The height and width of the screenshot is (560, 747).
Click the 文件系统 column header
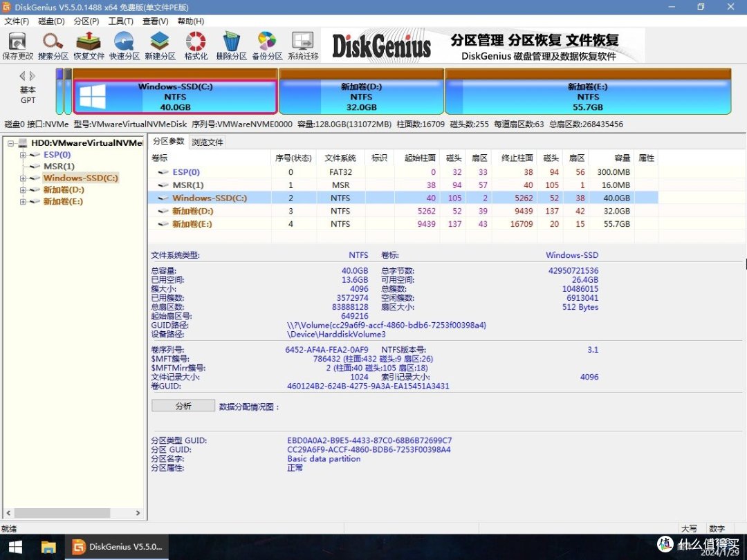(340, 158)
